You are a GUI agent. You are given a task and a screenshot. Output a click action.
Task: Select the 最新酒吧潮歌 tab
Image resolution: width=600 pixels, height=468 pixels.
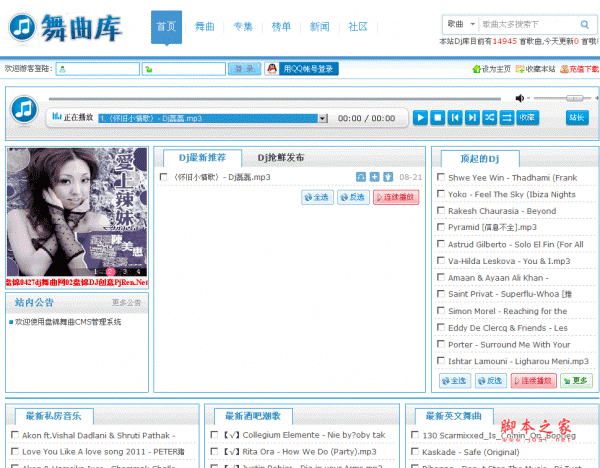coord(253,416)
